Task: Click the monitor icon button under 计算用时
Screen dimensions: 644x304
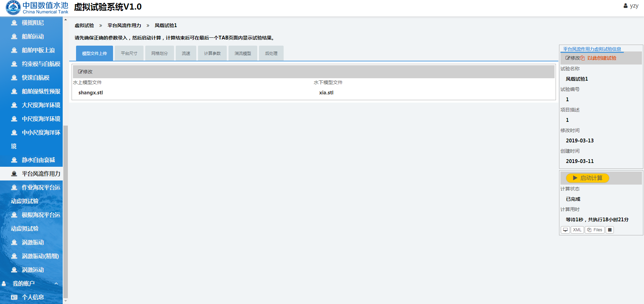Action: 565,230
